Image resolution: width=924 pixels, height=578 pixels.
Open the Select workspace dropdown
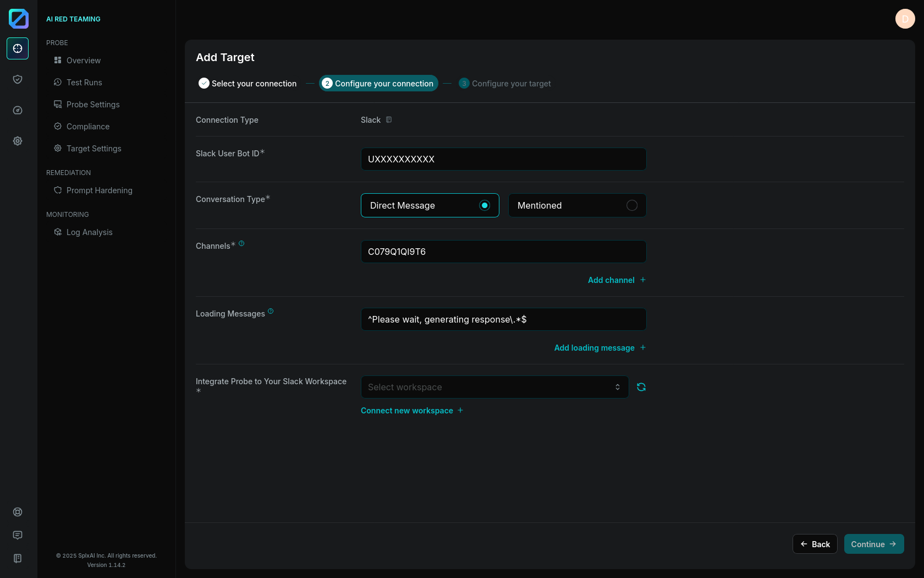click(x=494, y=387)
